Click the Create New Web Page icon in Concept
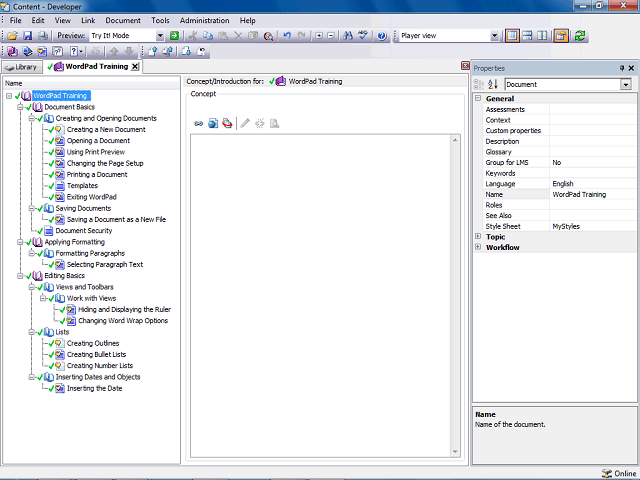This screenshot has height=480, width=640. point(213,123)
